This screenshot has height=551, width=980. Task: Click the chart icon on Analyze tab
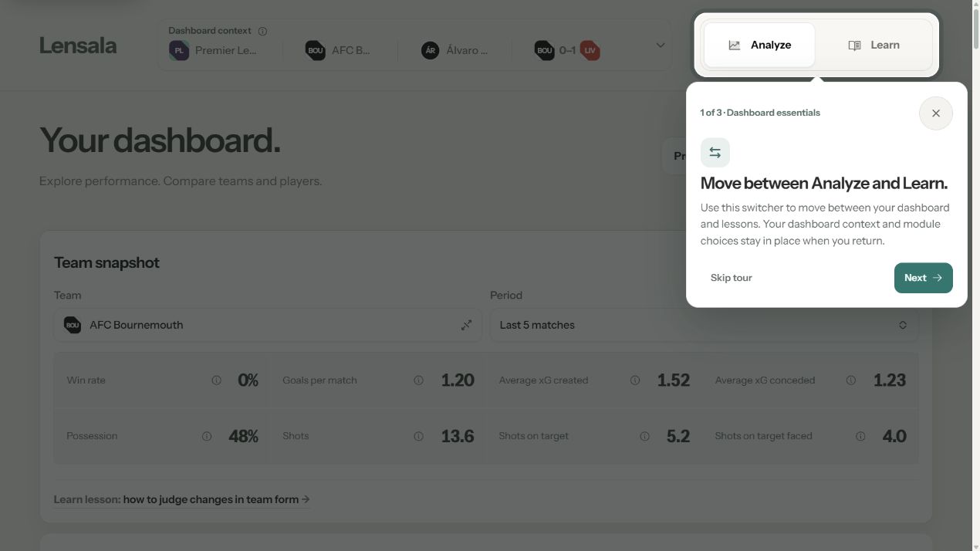click(x=735, y=46)
